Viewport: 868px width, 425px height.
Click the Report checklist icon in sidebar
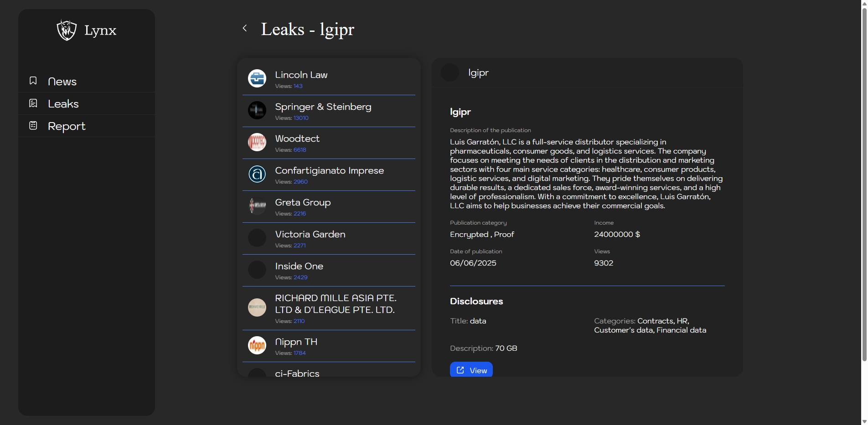33,125
